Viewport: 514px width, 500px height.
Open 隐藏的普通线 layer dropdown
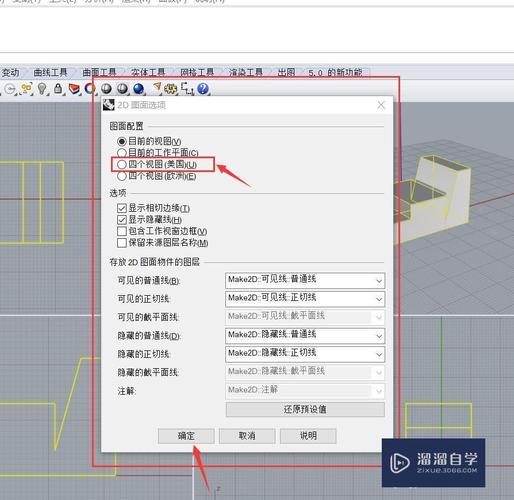point(305,336)
